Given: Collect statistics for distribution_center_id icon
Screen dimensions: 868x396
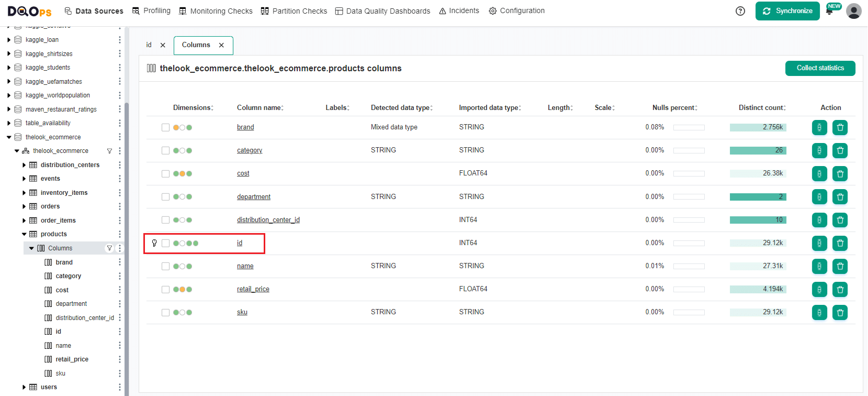Looking at the screenshot, I should 819,220.
